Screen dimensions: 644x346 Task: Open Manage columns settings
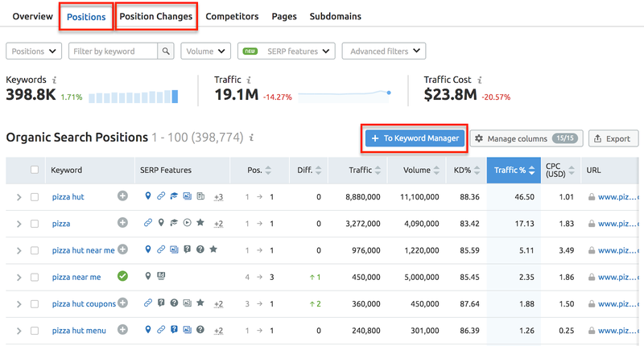[526, 138]
